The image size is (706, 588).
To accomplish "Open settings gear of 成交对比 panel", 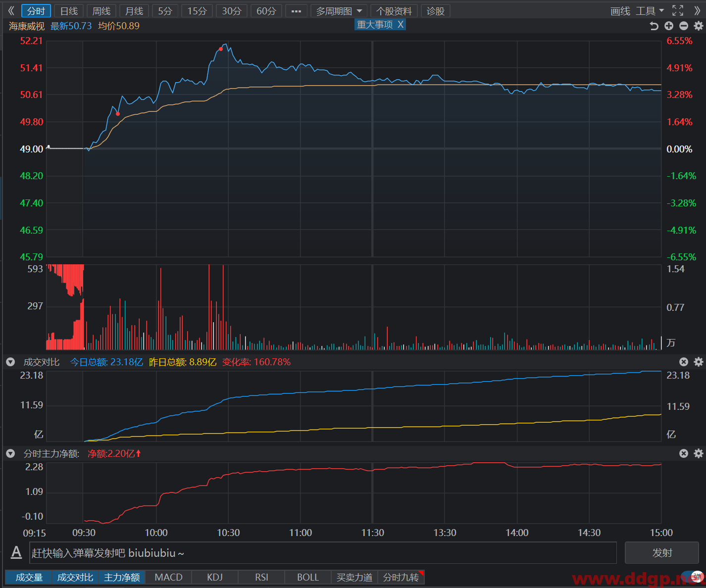I will tap(699, 362).
